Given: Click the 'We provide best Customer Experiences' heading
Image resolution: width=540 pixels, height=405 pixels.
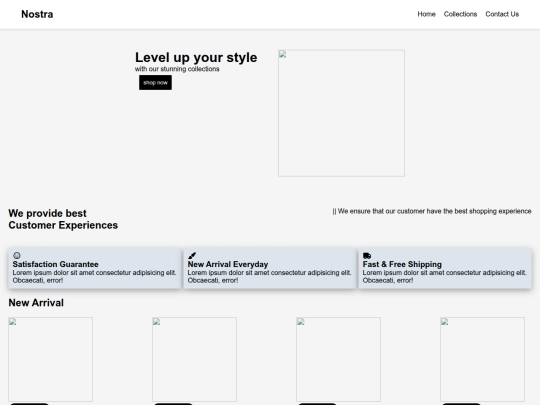Looking at the screenshot, I should [x=63, y=219].
